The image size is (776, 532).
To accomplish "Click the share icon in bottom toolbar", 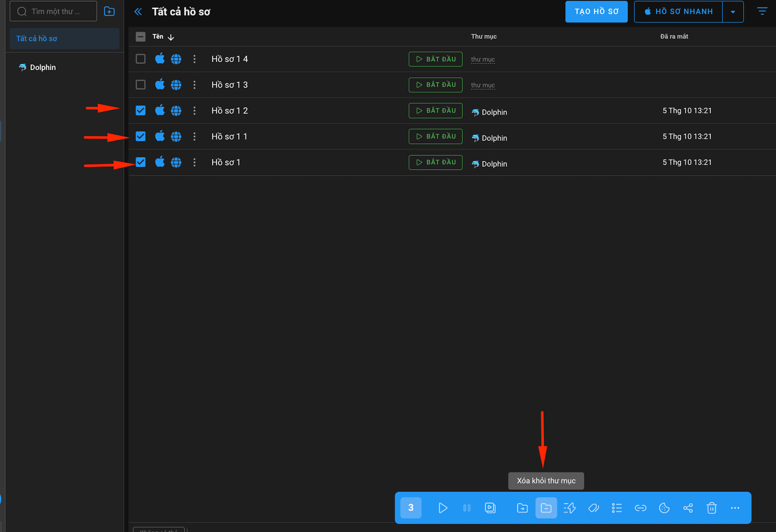I will pos(688,508).
